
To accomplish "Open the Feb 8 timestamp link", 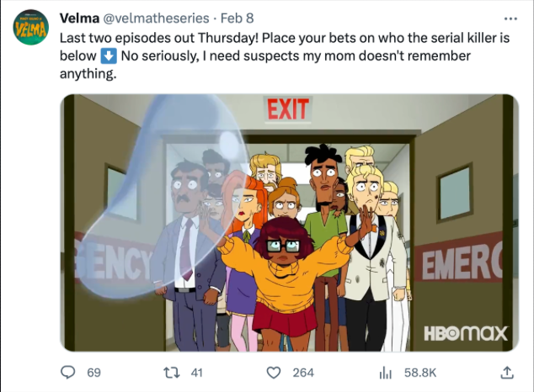I will 237,18.
